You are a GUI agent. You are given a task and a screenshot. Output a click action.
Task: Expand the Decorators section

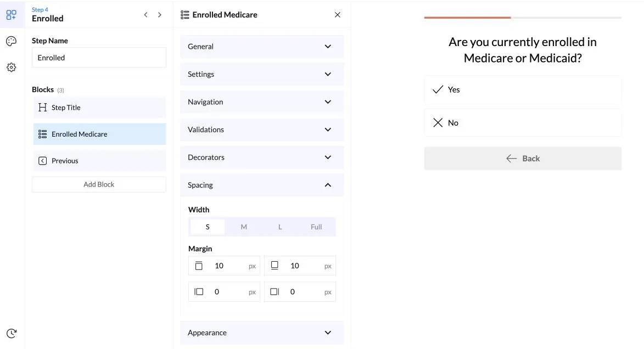point(262,157)
